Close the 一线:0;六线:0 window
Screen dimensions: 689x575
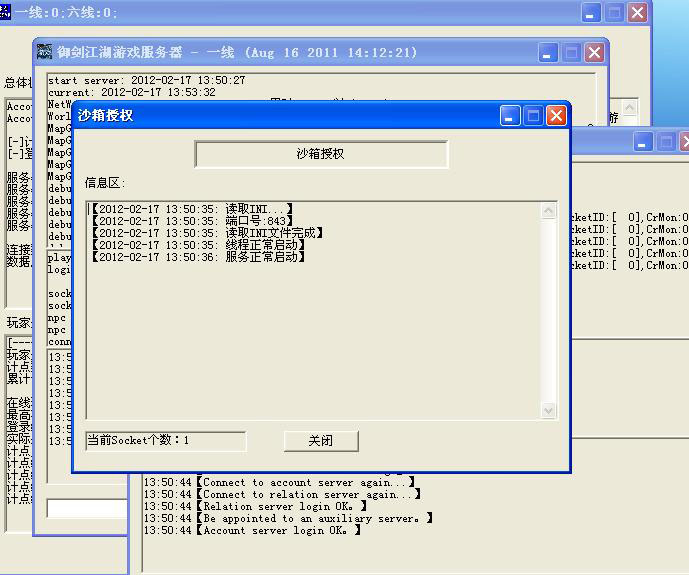coord(637,12)
